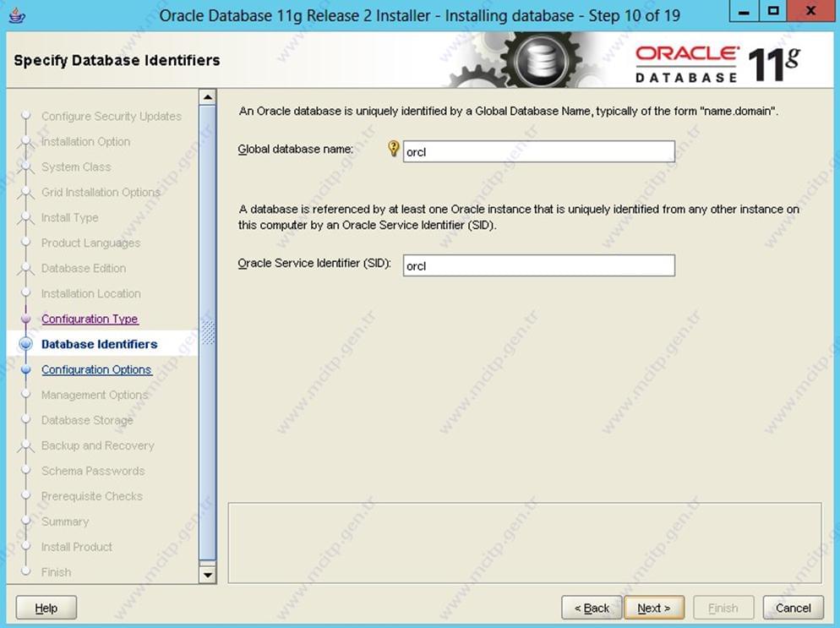
Task: Click the Java icon in the title bar
Action: (x=17, y=15)
